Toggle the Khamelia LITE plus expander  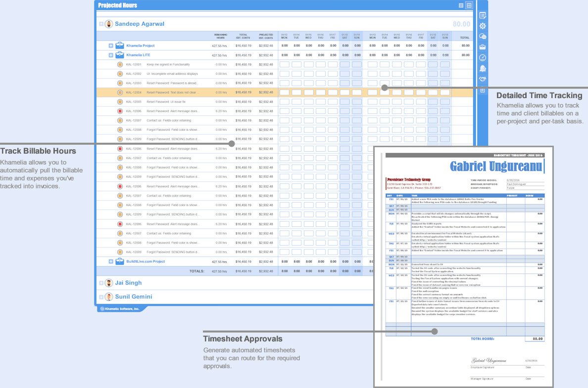[111, 55]
